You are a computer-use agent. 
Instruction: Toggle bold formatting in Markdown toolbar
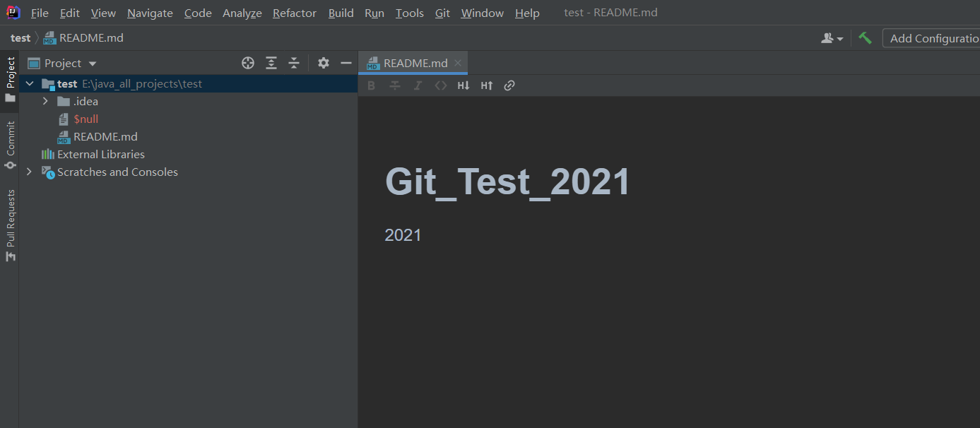[x=372, y=85]
